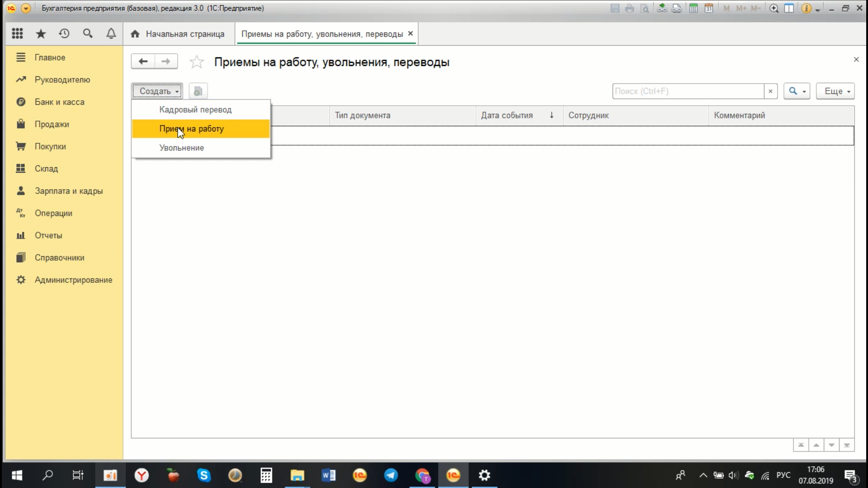
Task: Click Приемы на работу увольнения переводы tab
Action: click(x=322, y=34)
